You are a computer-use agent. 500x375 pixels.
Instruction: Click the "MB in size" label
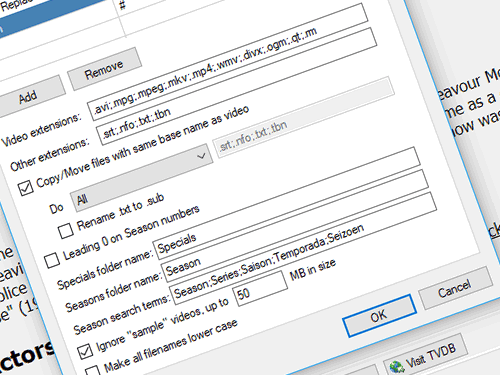(313, 270)
